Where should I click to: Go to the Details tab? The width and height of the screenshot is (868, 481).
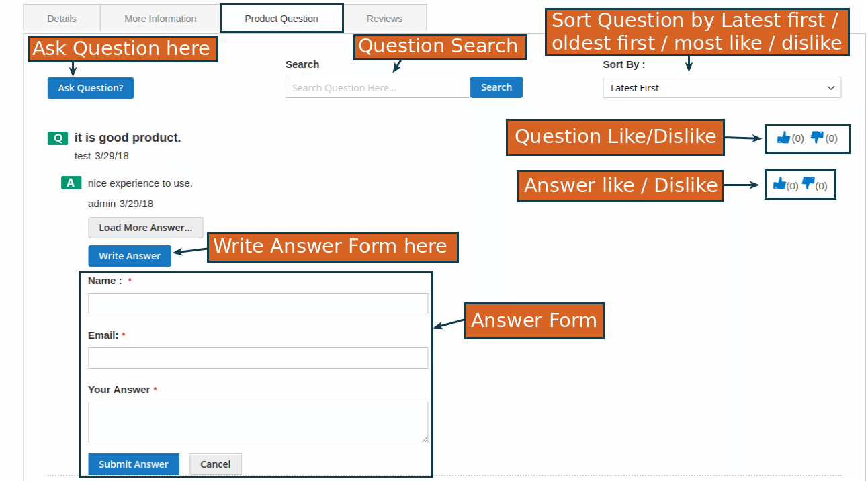pyautogui.click(x=61, y=18)
